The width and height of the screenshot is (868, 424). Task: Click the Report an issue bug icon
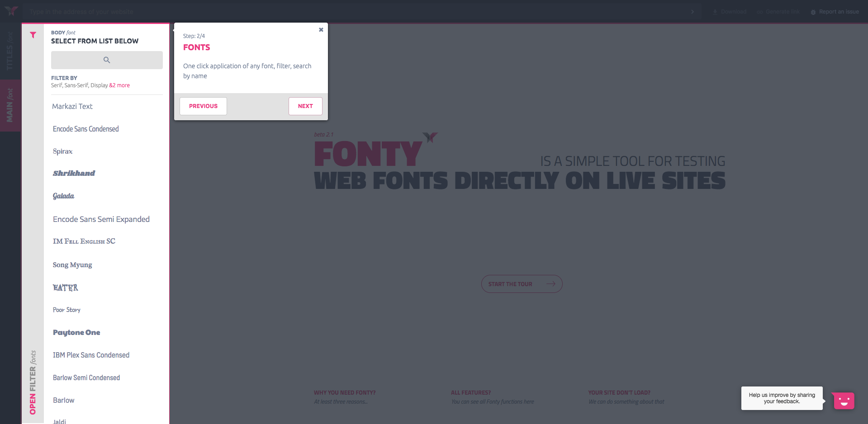pyautogui.click(x=813, y=12)
